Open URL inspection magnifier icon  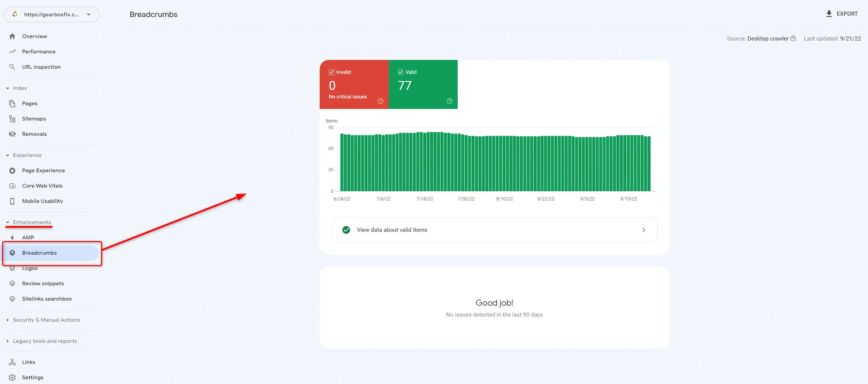[x=12, y=67]
